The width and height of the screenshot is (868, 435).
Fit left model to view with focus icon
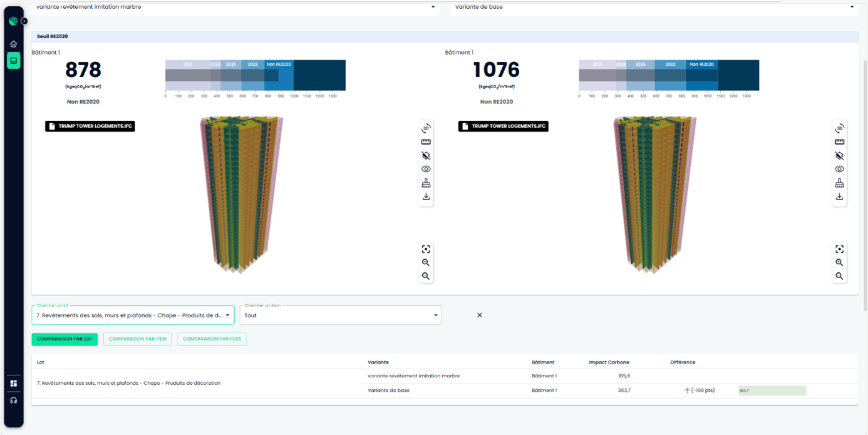pos(426,249)
